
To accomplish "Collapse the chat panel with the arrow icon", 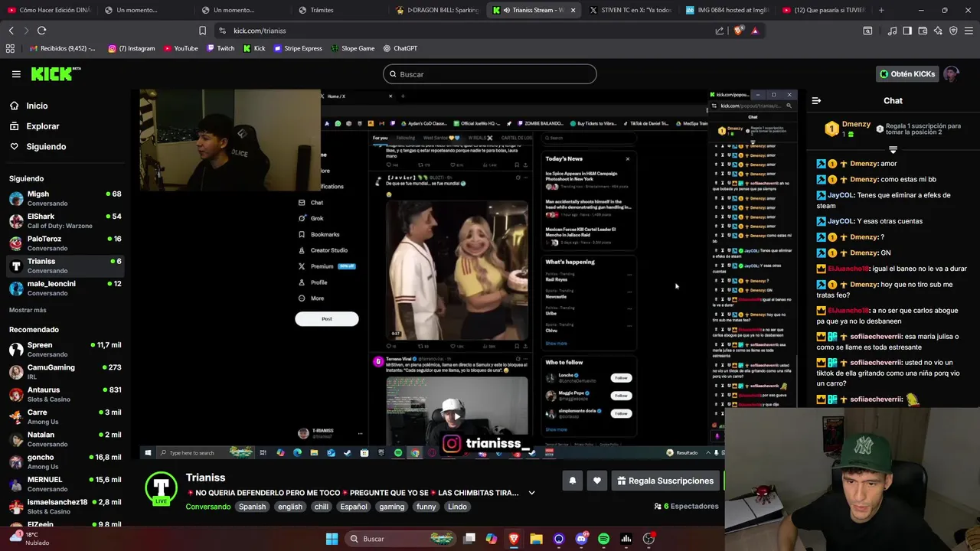I will [x=816, y=100].
